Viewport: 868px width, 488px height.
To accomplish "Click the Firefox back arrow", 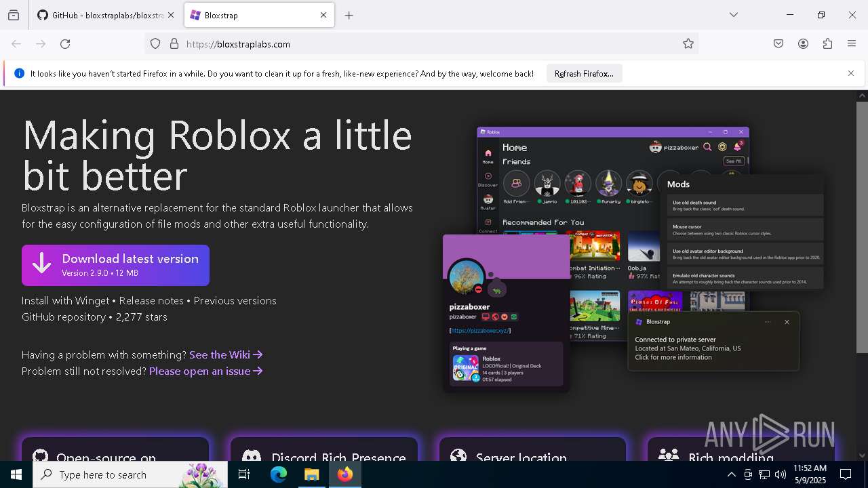I will pos(16,44).
